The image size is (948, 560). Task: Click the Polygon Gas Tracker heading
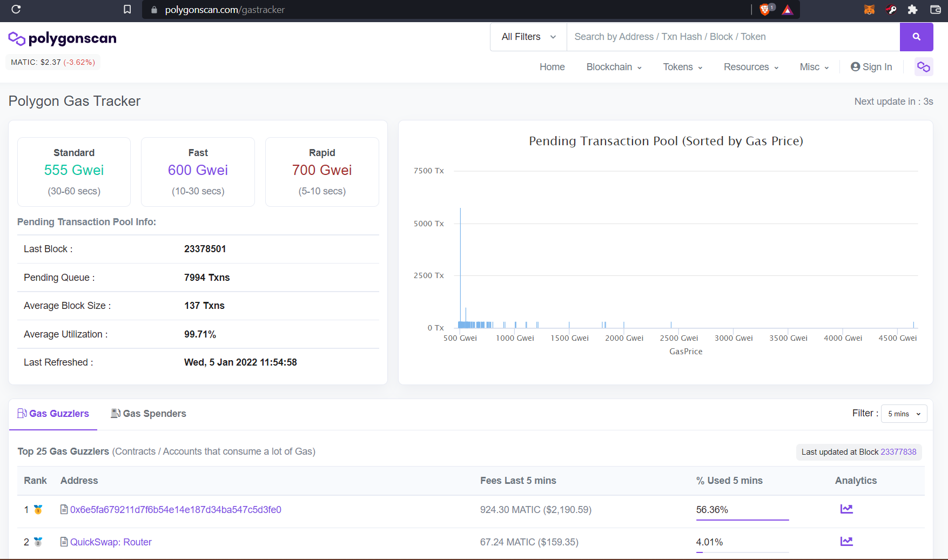75,101
